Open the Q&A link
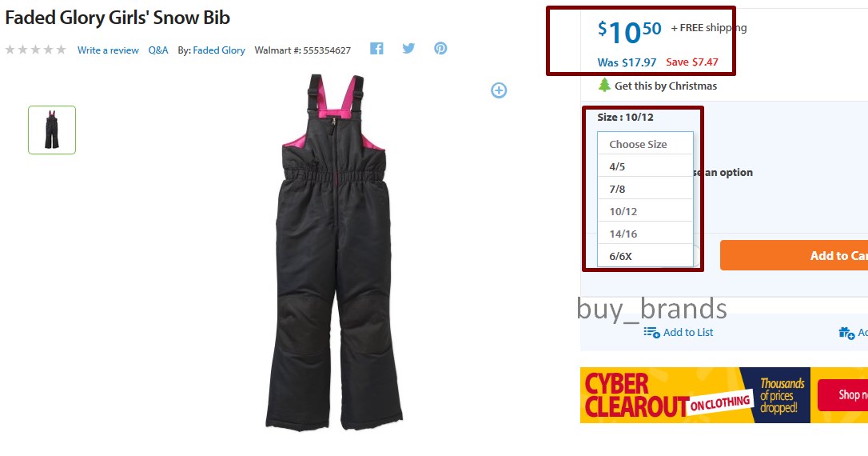The width and height of the screenshot is (868, 456). click(157, 50)
